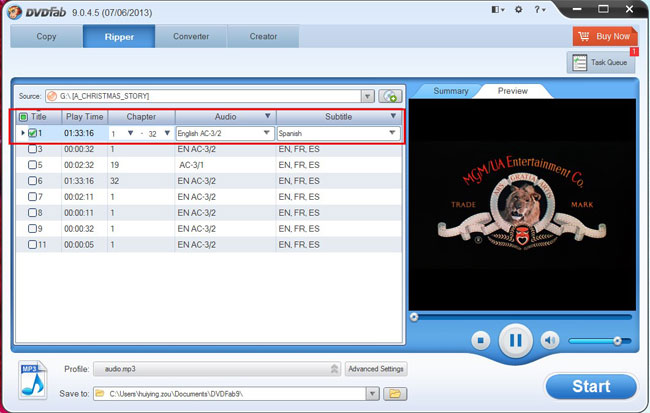Open the Save to path dropdown
The height and width of the screenshot is (413, 650).
click(x=372, y=394)
